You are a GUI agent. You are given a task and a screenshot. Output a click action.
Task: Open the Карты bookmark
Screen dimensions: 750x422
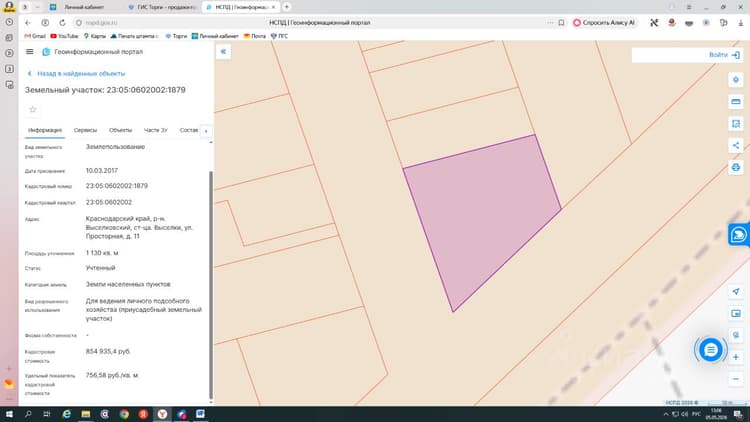coord(95,36)
